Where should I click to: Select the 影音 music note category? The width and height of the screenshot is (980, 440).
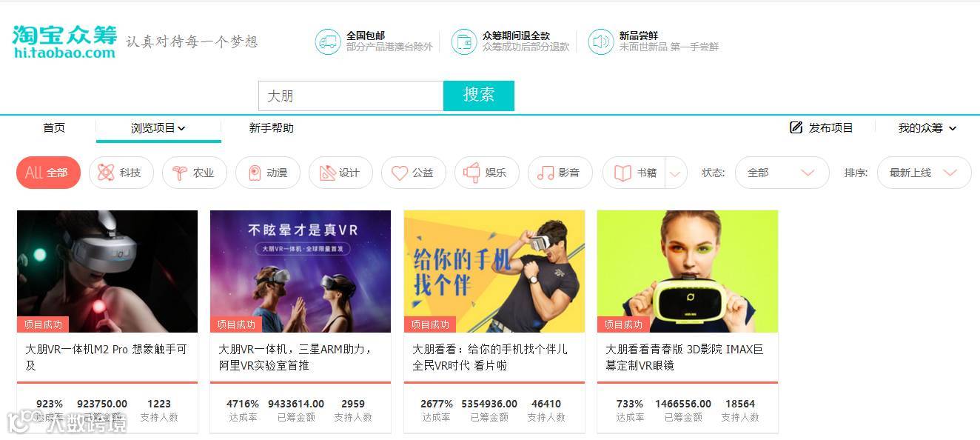click(x=560, y=173)
